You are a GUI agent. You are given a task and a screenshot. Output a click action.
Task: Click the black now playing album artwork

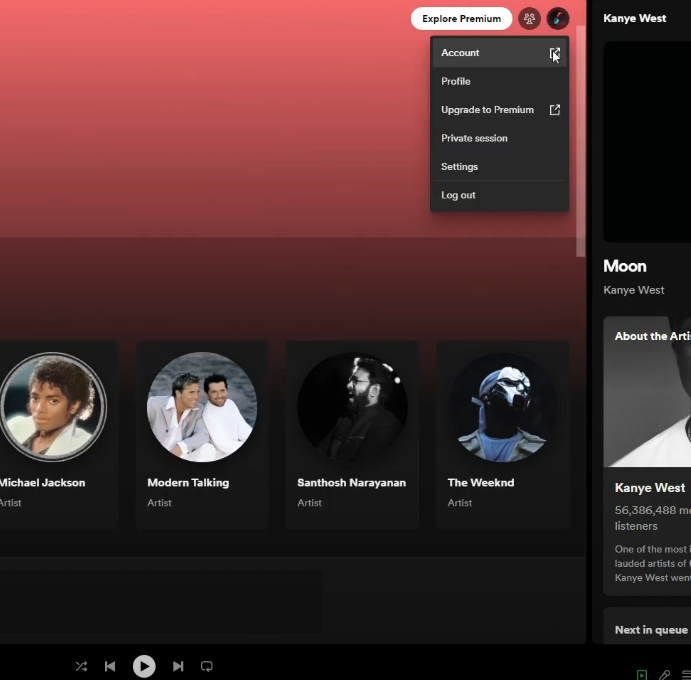[647, 142]
